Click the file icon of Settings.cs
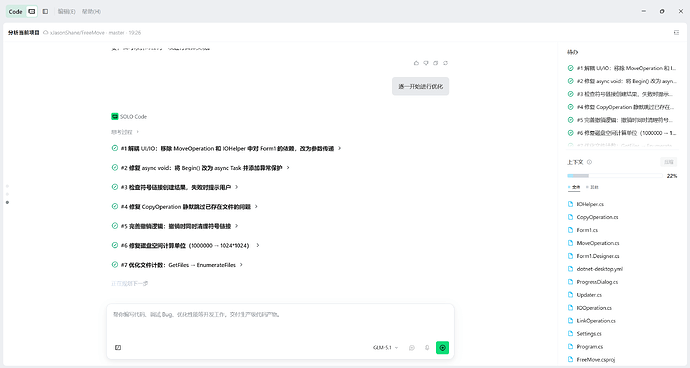 [571, 334]
